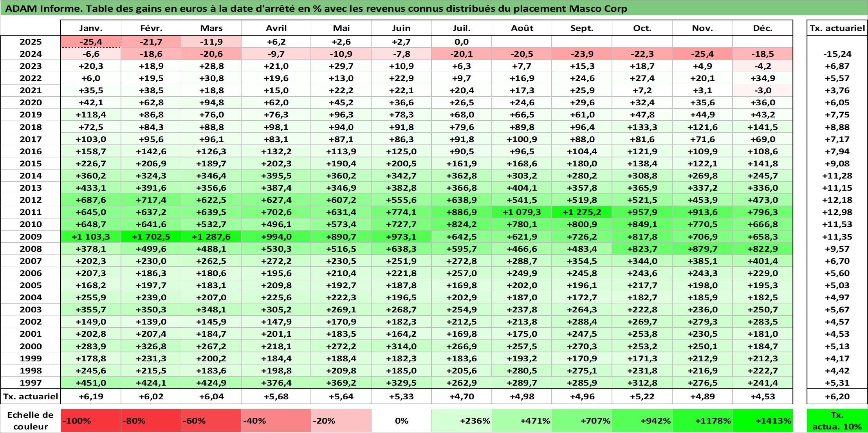Select the Avril column header
Viewport: 868px width, 433px height.
276,28
